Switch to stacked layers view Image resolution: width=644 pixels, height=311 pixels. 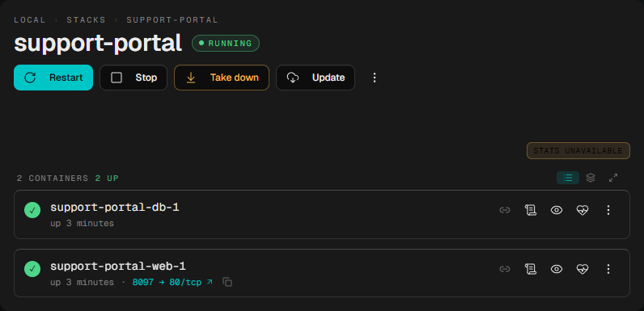(x=591, y=178)
